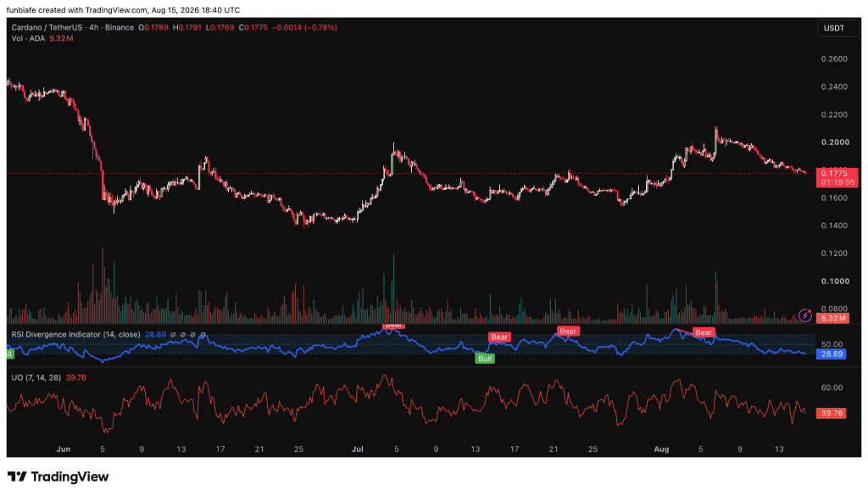Select the UO (7, 14, 28) indicator label
868x496 pixels.
36,377
